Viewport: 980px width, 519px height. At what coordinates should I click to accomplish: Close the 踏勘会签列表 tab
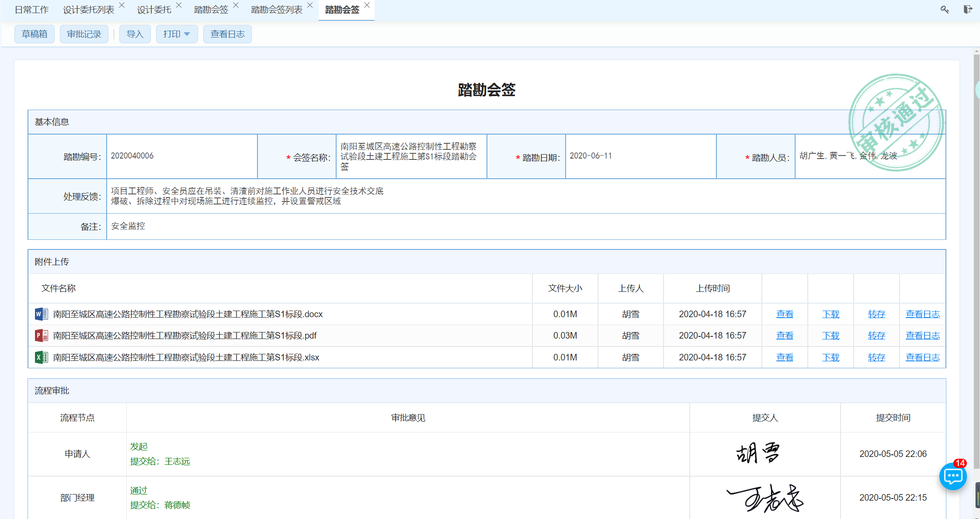[310, 5]
